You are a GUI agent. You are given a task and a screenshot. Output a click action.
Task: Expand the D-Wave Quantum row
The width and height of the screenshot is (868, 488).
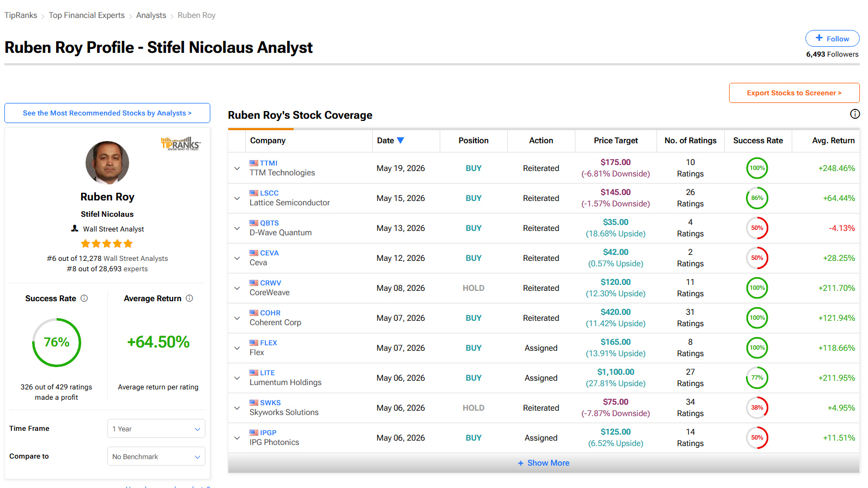[237, 228]
